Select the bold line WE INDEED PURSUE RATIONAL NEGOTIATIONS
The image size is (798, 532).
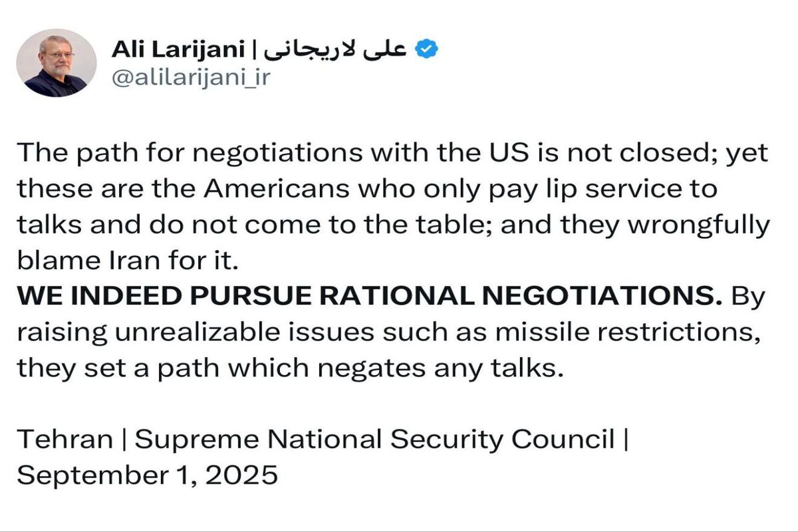point(370,297)
